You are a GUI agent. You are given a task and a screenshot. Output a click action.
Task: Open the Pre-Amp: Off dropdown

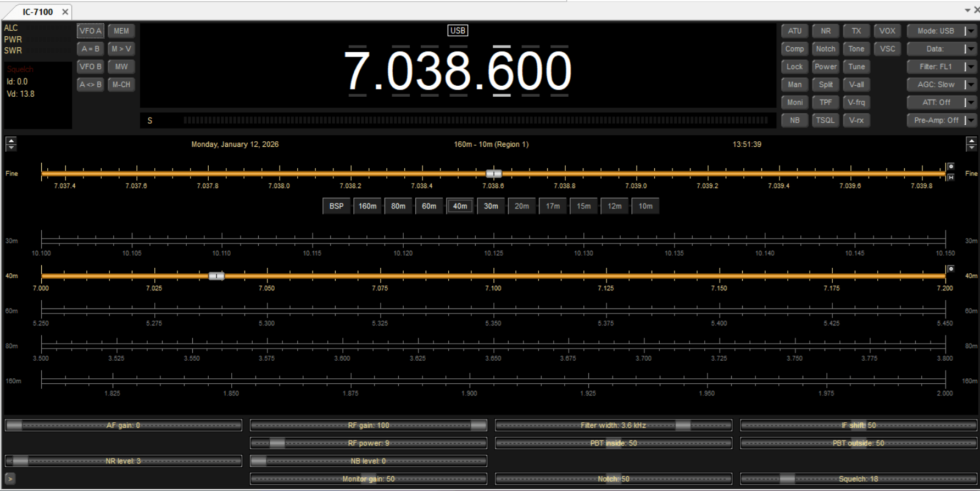942,120
